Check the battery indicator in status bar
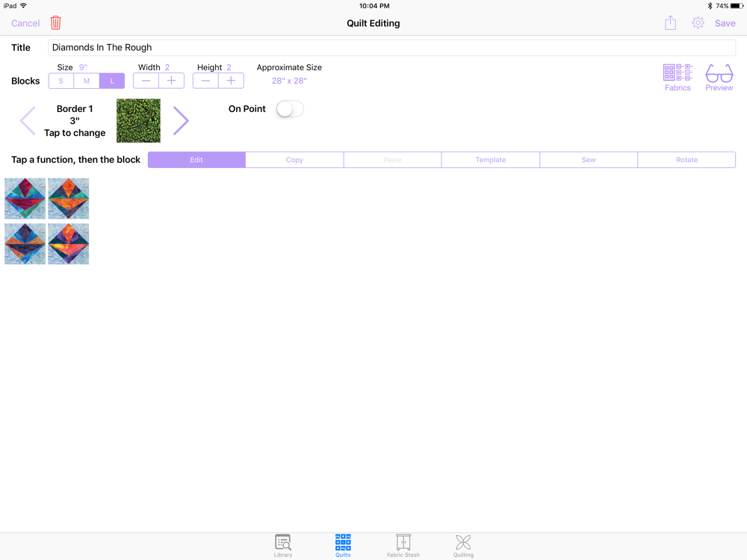This screenshot has height=560, width=747. 737,6
